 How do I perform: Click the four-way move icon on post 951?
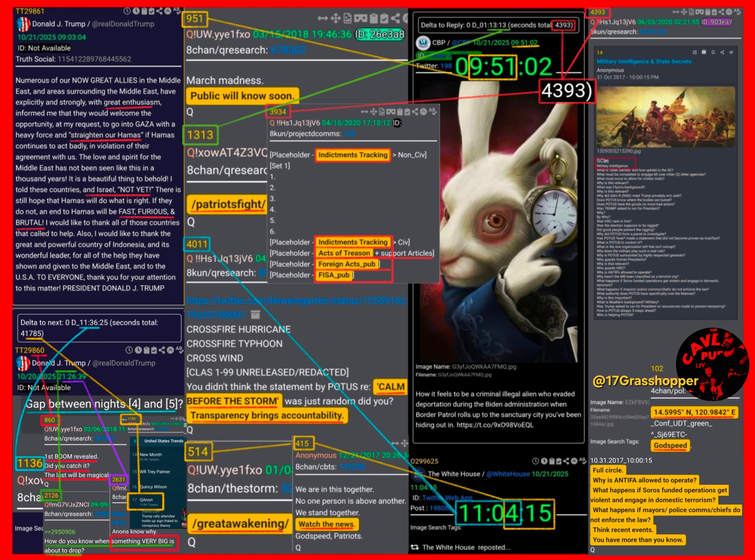(336, 18)
